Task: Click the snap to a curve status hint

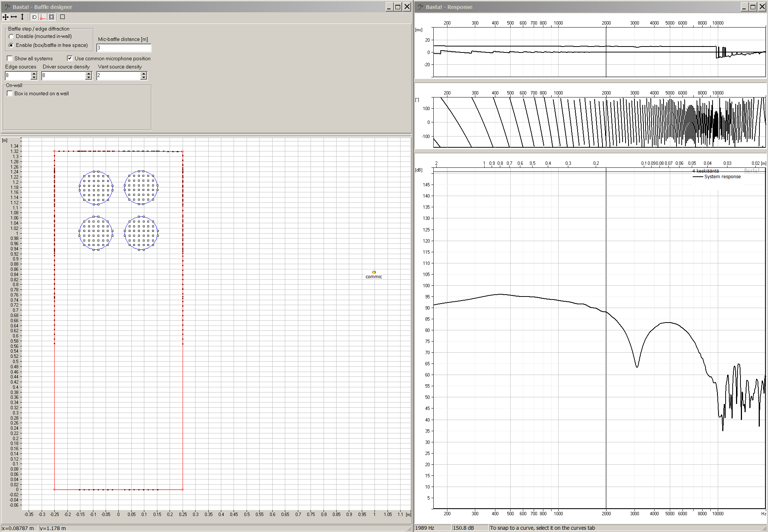Action: point(543,528)
